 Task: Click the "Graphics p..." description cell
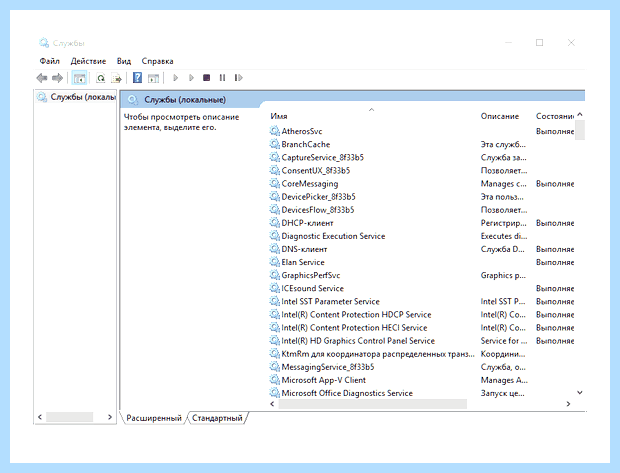pos(503,275)
